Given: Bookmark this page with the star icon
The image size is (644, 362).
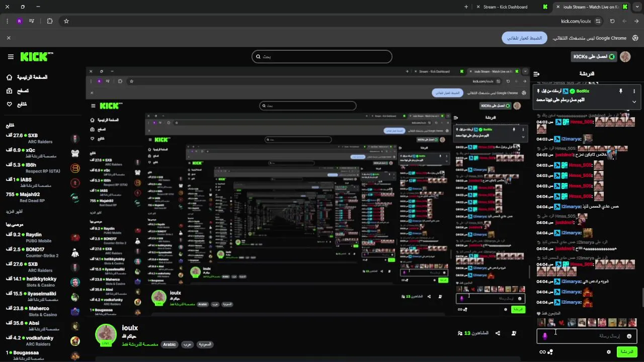Looking at the screenshot, I should click(x=66, y=21).
